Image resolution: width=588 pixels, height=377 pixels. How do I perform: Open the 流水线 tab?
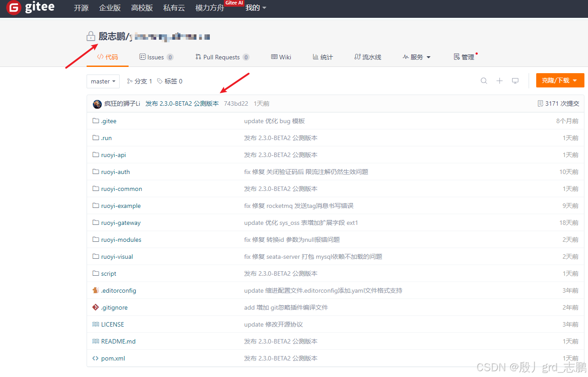pos(368,57)
